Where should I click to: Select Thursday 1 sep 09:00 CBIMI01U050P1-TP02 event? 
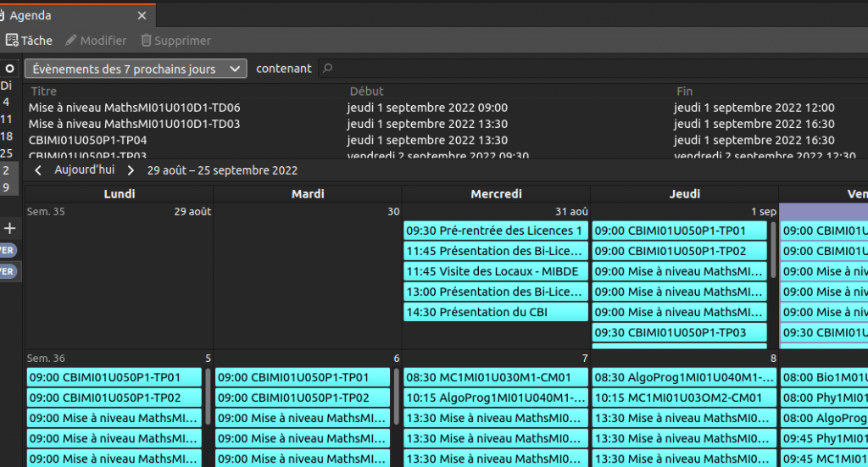coord(680,251)
